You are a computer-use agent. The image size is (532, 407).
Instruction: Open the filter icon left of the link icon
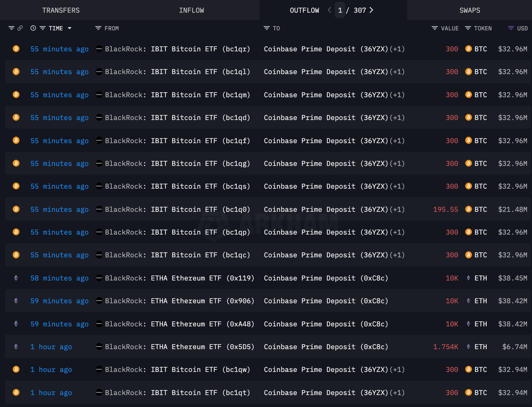[x=12, y=28]
